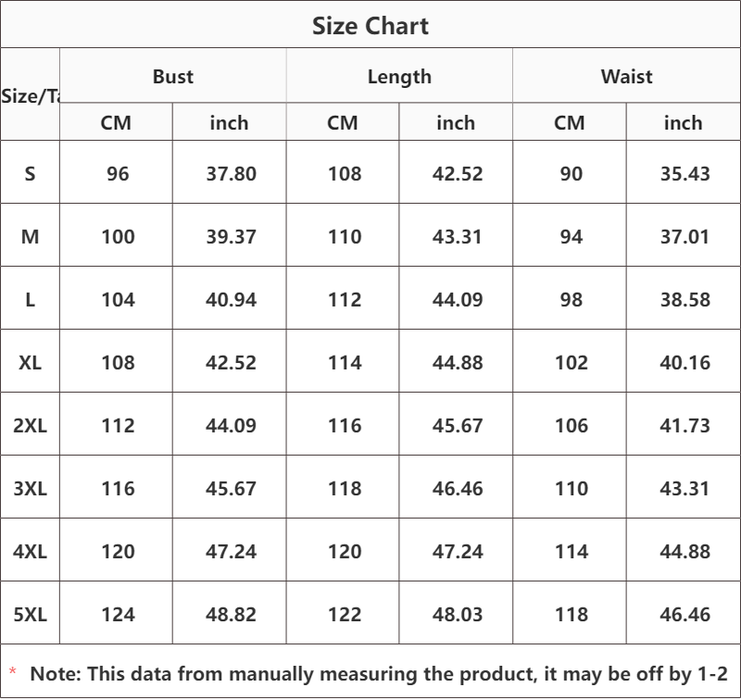
Task: Select the 2XL size row label
Action: [30, 425]
